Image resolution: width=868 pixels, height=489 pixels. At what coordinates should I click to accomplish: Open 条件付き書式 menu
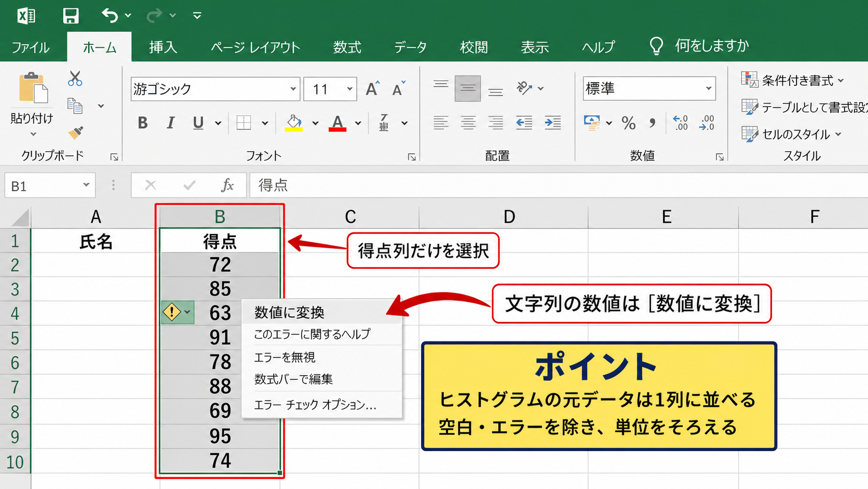coord(792,80)
